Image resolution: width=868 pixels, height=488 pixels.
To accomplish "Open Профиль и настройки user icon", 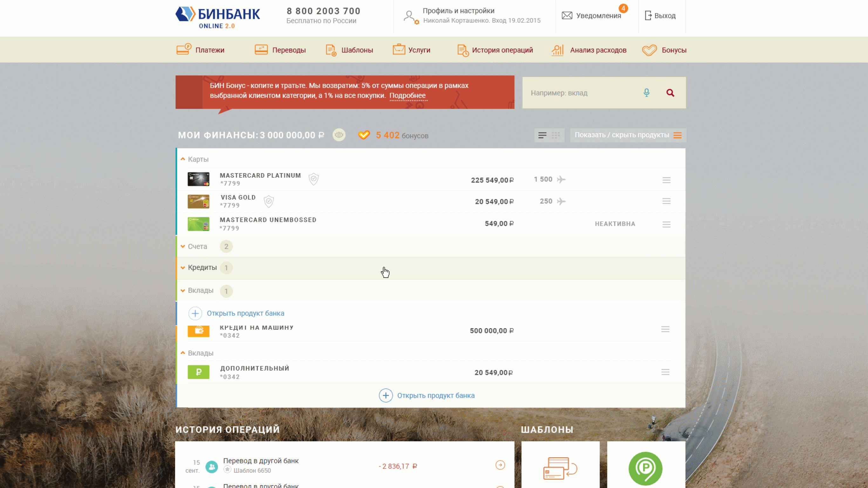I will (x=411, y=17).
